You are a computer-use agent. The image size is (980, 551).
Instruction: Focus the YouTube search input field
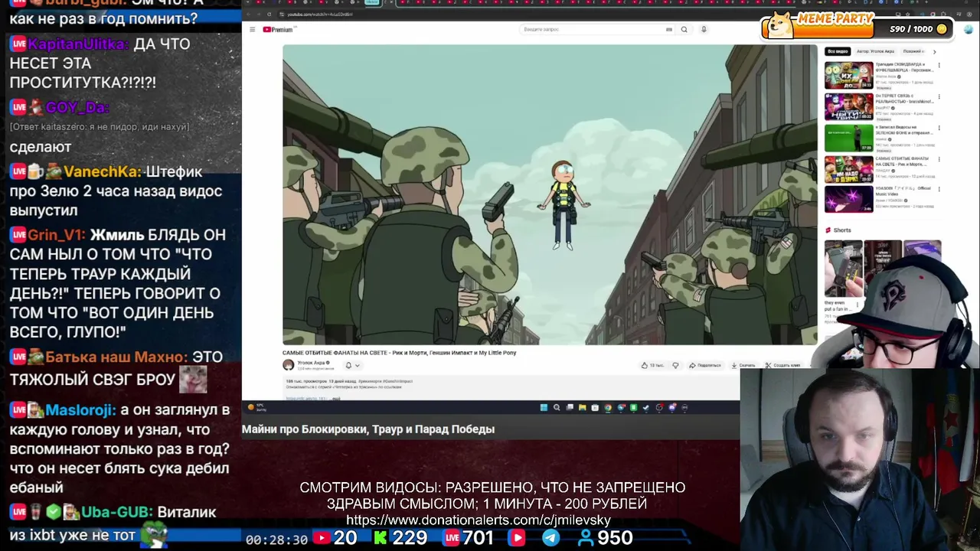[x=597, y=29]
